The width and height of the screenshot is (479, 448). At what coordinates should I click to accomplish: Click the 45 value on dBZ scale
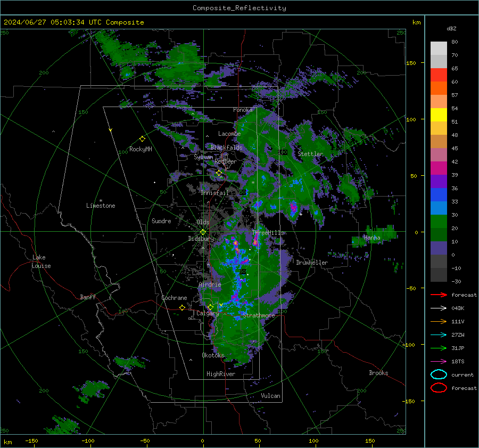455,148
